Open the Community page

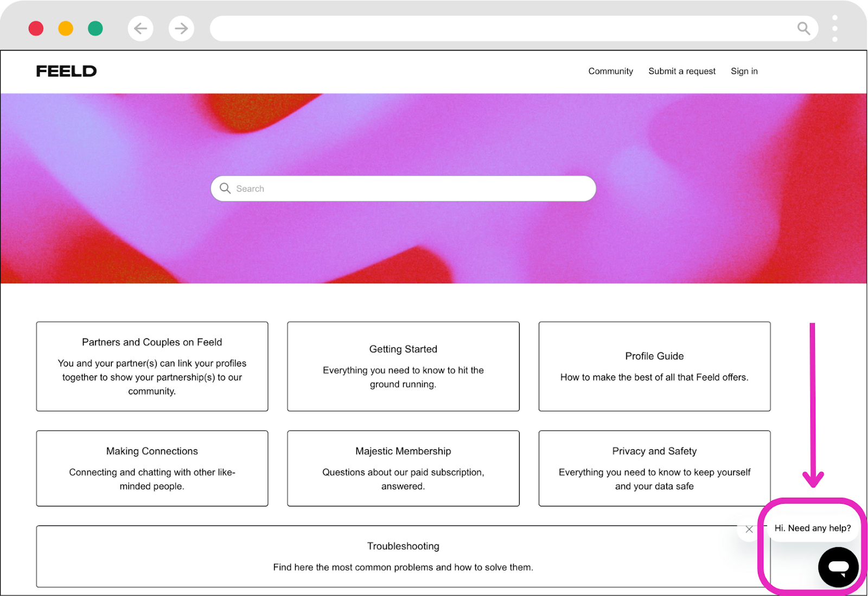[610, 71]
